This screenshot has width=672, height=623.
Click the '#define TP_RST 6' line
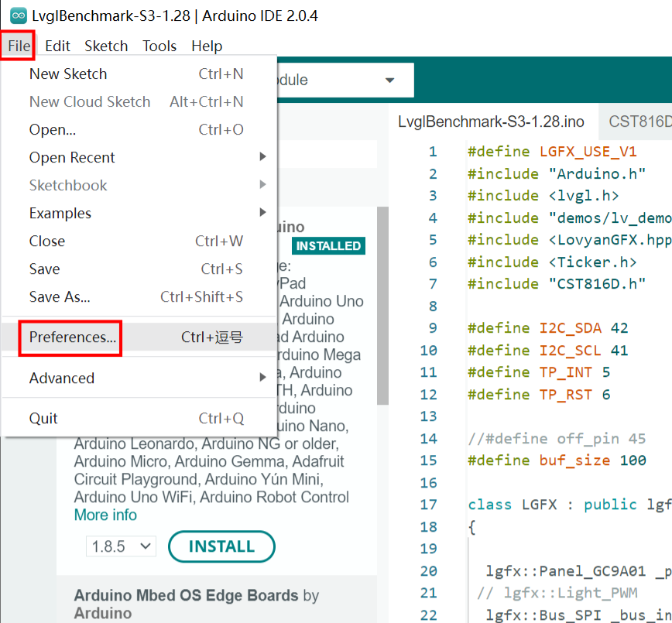pos(539,395)
